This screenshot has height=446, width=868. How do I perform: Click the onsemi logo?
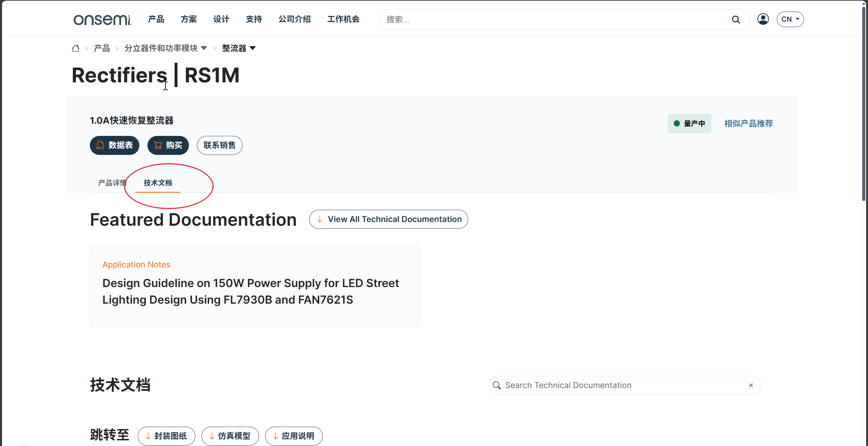(x=102, y=20)
